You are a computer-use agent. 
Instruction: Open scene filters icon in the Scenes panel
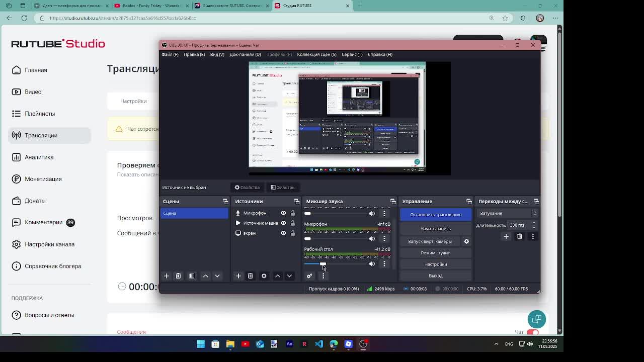(x=192, y=276)
